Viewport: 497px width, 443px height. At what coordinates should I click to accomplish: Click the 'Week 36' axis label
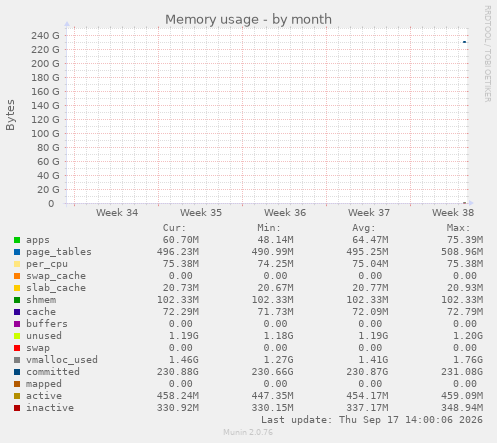click(285, 213)
